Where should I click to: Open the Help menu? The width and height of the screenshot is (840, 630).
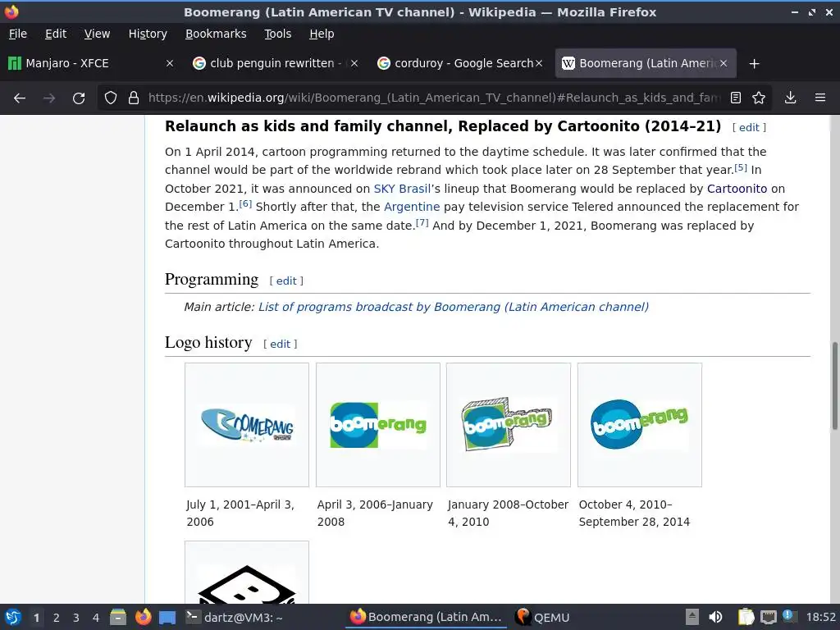coord(322,34)
